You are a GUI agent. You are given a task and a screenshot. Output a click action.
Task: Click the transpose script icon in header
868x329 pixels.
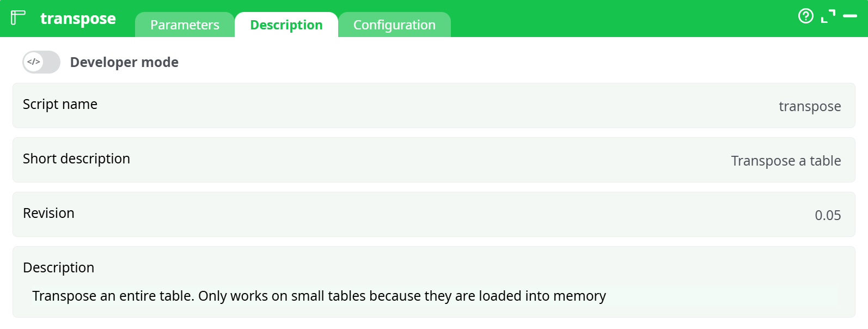point(18,17)
